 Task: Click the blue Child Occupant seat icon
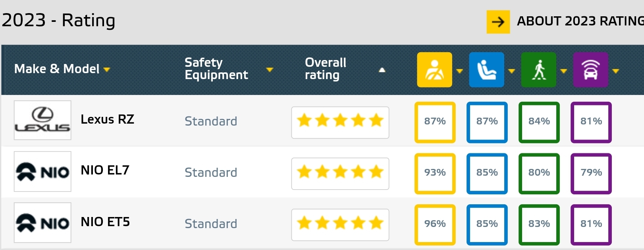(486, 70)
